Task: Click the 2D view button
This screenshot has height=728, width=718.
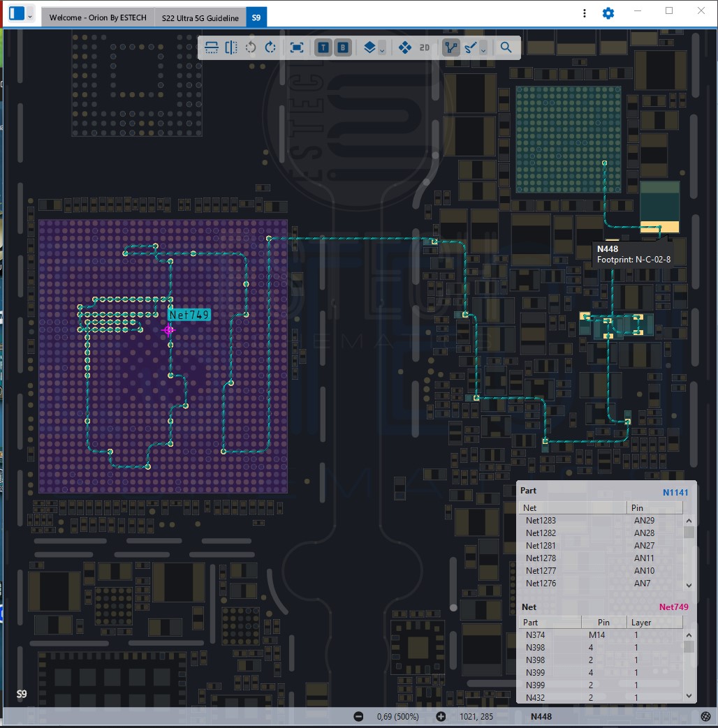Action: coord(424,47)
